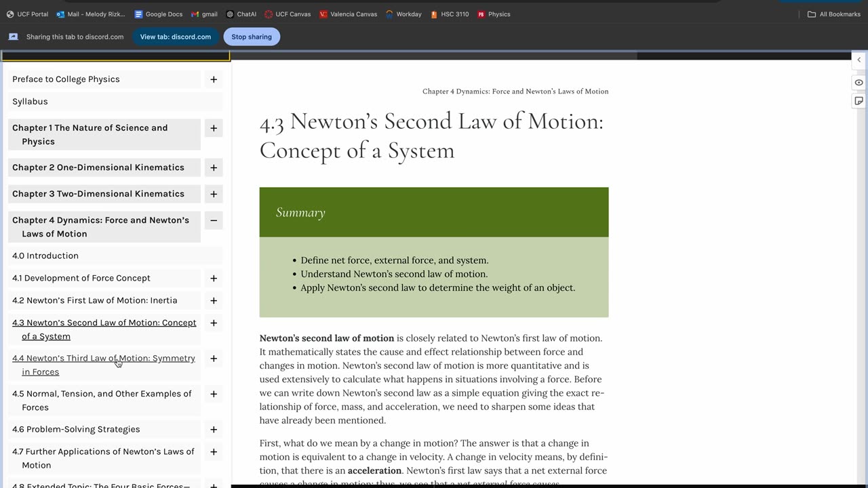
Task: Expand 4.1 Development of Force Concept
Action: (x=214, y=278)
